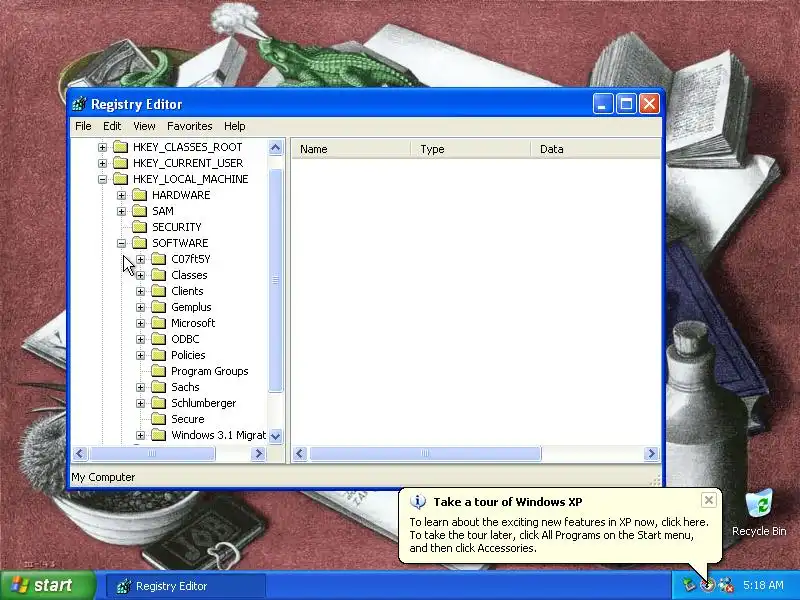This screenshot has height=600, width=800.
Task: Click the Schlumberger key folder icon
Action: 159,403
